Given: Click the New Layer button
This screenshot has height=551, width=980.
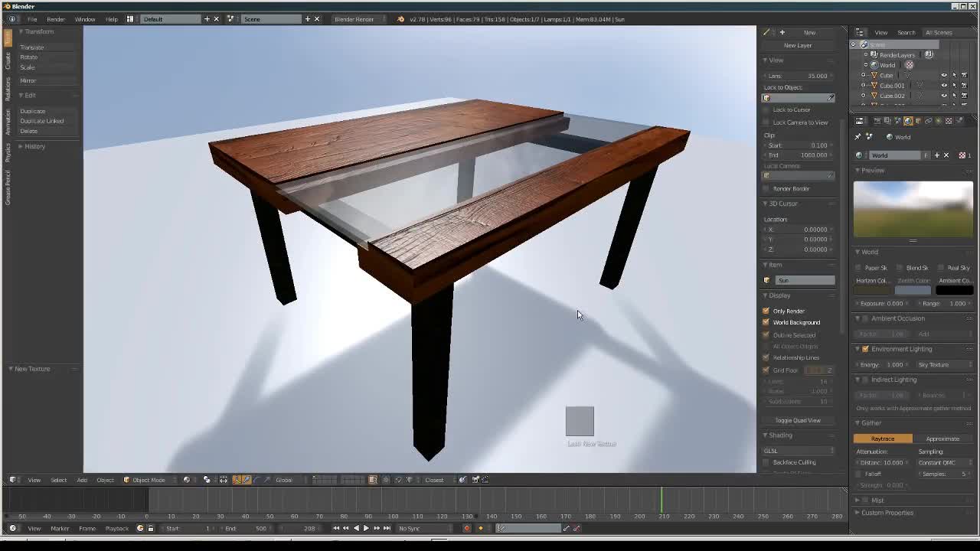Looking at the screenshot, I should (x=798, y=45).
